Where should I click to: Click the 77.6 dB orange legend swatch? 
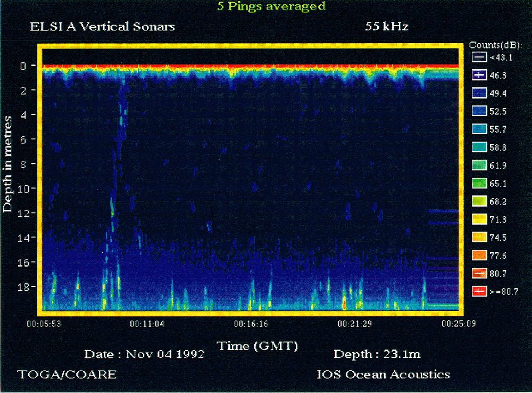click(479, 256)
